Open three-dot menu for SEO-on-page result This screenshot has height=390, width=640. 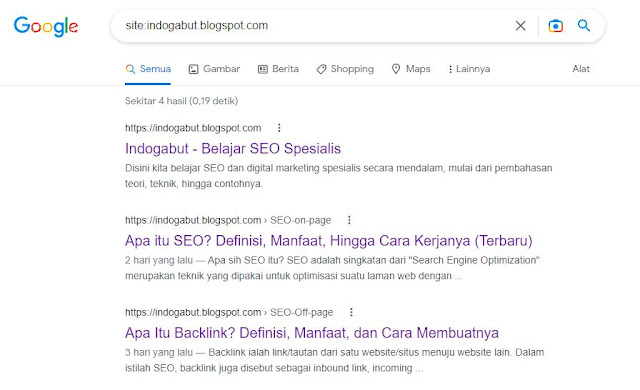[349, 220]
